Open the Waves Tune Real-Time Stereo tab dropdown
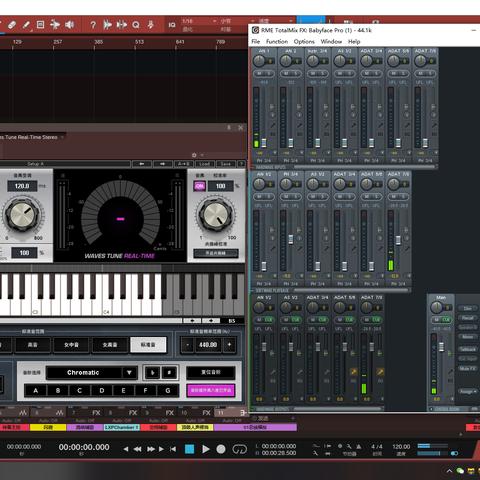This screenshot has height=480, width=480. (62, 137)
